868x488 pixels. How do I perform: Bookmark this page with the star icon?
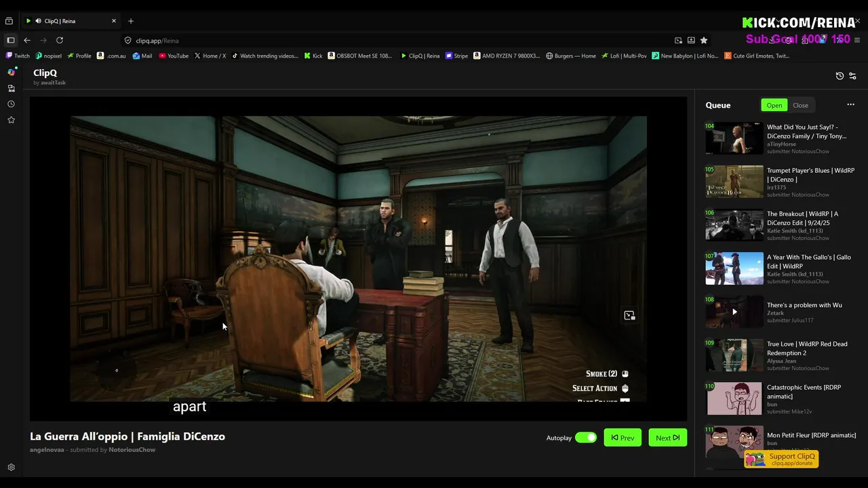click(704, 41)
